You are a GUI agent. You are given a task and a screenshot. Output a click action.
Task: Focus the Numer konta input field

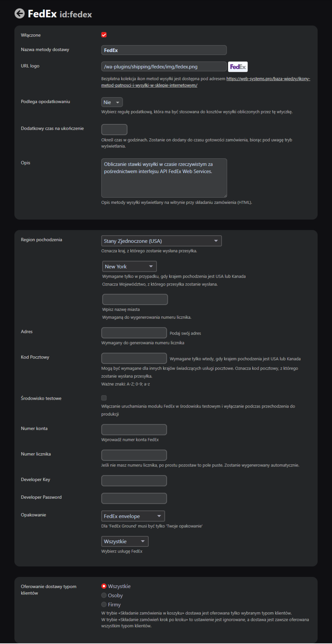134,430
